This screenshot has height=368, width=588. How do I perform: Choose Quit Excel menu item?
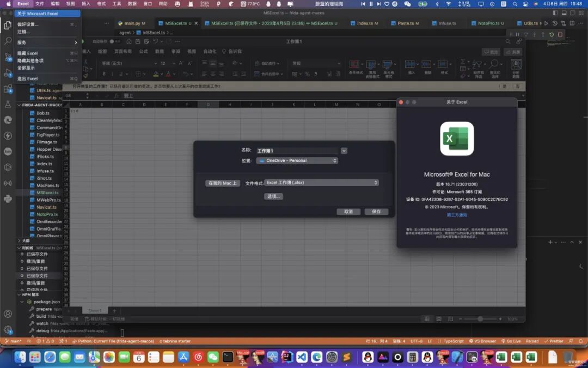[x=47, y=79]
